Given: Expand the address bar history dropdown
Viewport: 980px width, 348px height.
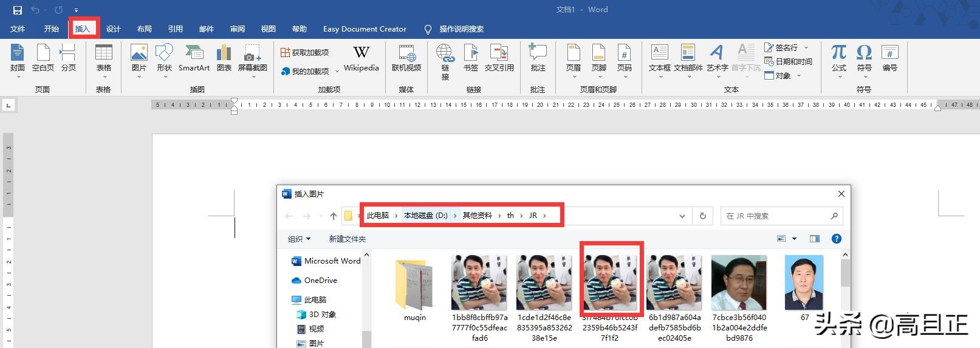Looking at the screenshot, I should [682, 216].
